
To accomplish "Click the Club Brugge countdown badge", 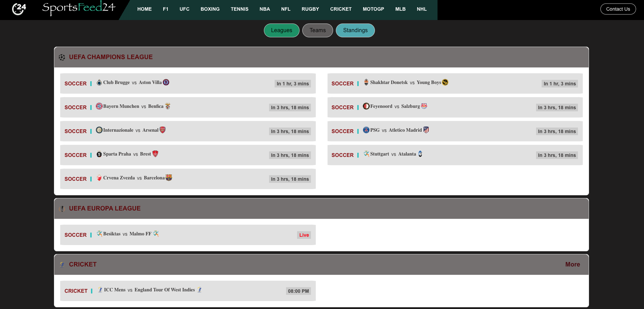I will (293, 84).
